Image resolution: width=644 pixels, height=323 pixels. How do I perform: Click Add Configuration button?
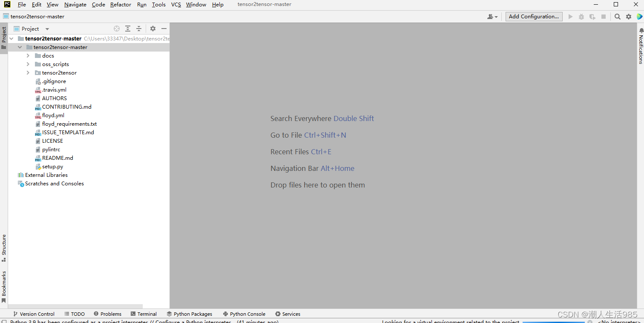pyautogui.click(x=534, y=17)
